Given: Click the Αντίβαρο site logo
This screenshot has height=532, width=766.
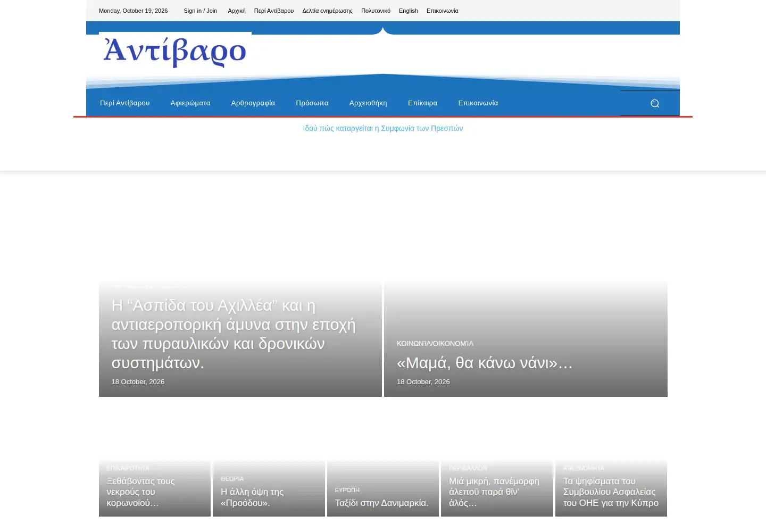Looking at the screenshot, I should click(x=175, y=52).
